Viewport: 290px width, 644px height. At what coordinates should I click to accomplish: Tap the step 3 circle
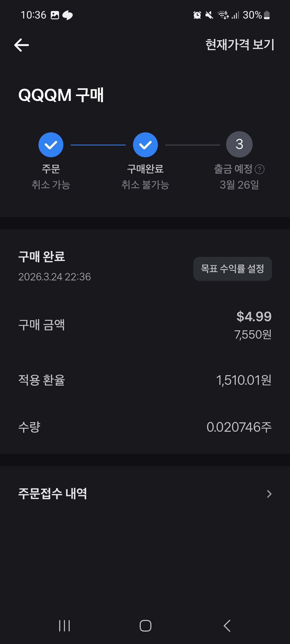(239, 144)
